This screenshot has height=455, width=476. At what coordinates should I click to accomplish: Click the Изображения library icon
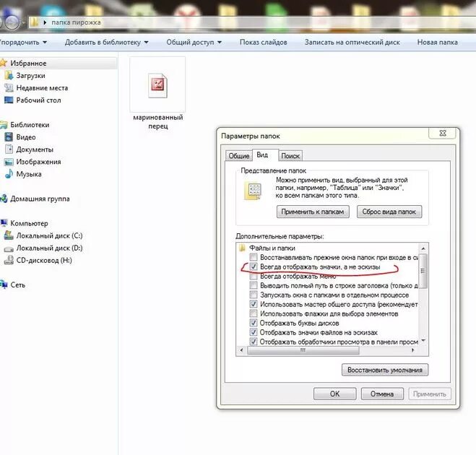(9, 162)
